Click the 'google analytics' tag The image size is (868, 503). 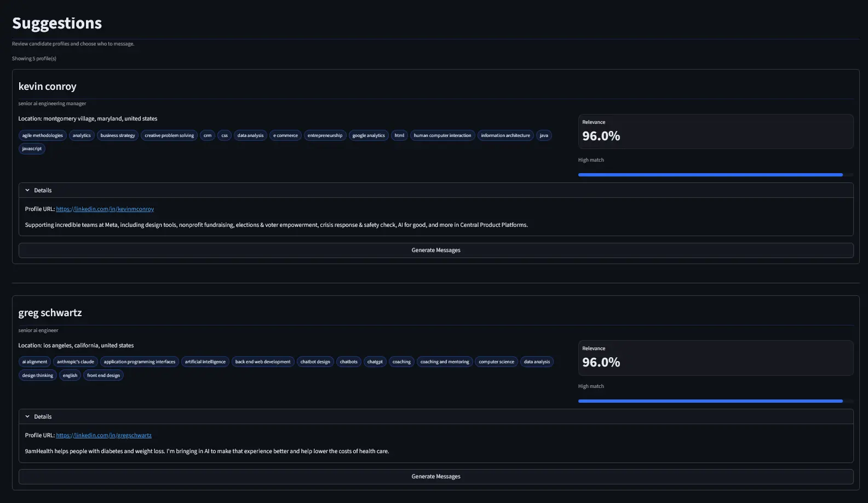point(368,135)
